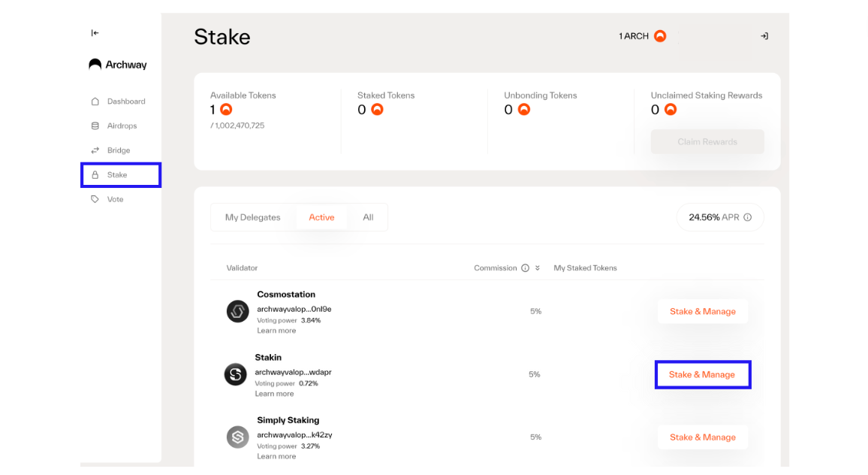
Task: Click the Stakin validator logo
Action: coord(235,375)
